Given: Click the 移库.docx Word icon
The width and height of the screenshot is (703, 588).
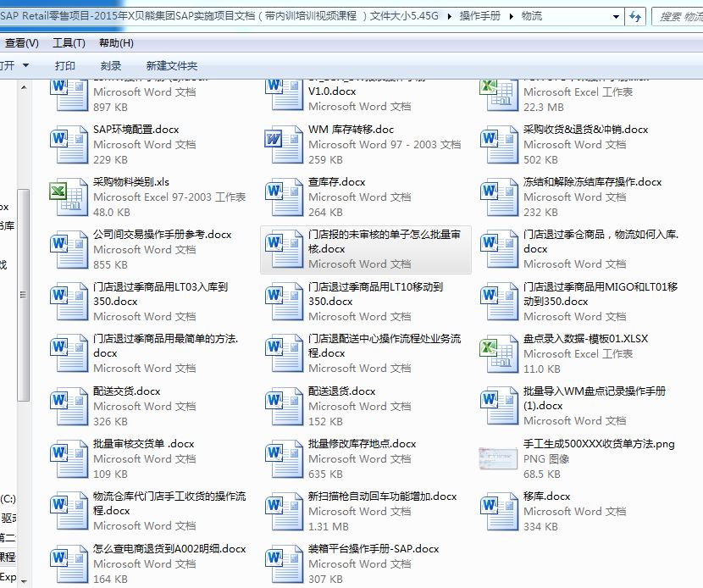Looking at the screenshot, I should 499,511.
